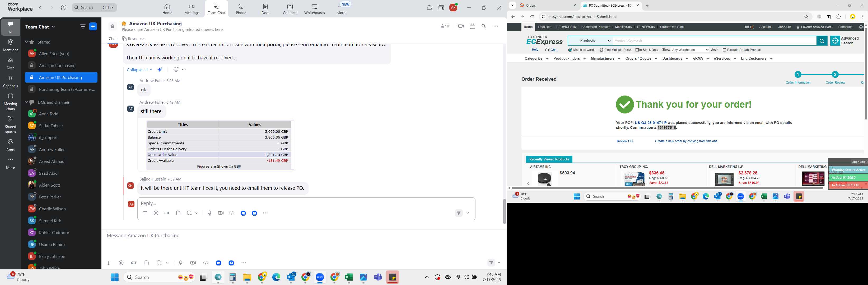
Task: Click the new chat plus button
Action: click(x=93, y=27)
